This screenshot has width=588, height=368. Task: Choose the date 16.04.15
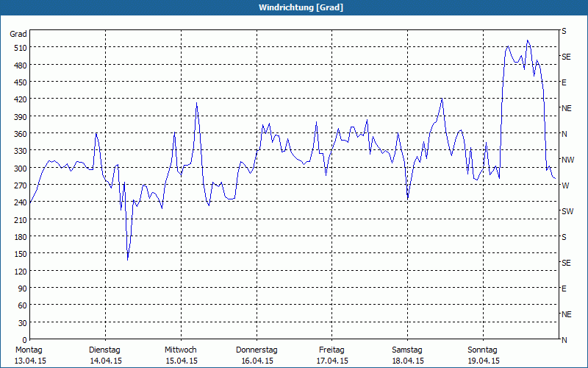[x=257, y=361]
